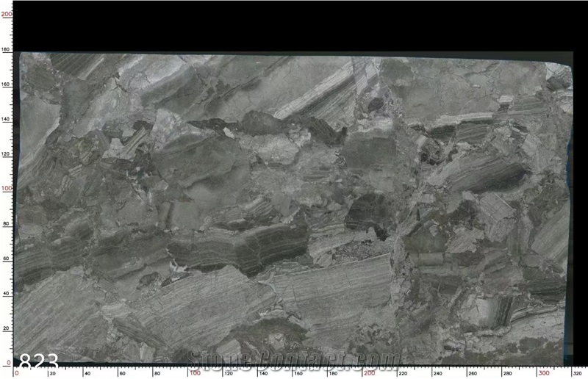Click the 120 label on the horizontal ruler
The image size is (588, 379).
click(229, 374)
